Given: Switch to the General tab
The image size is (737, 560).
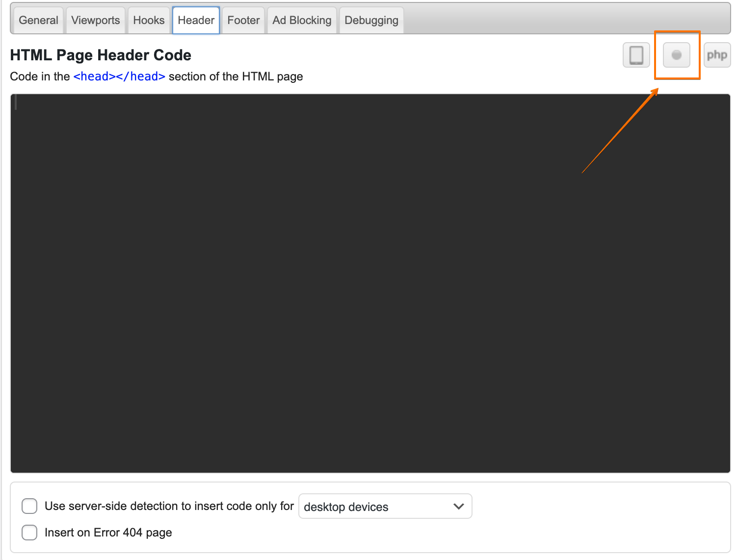Looking at the screenshot, I should [x=38, y=20].
